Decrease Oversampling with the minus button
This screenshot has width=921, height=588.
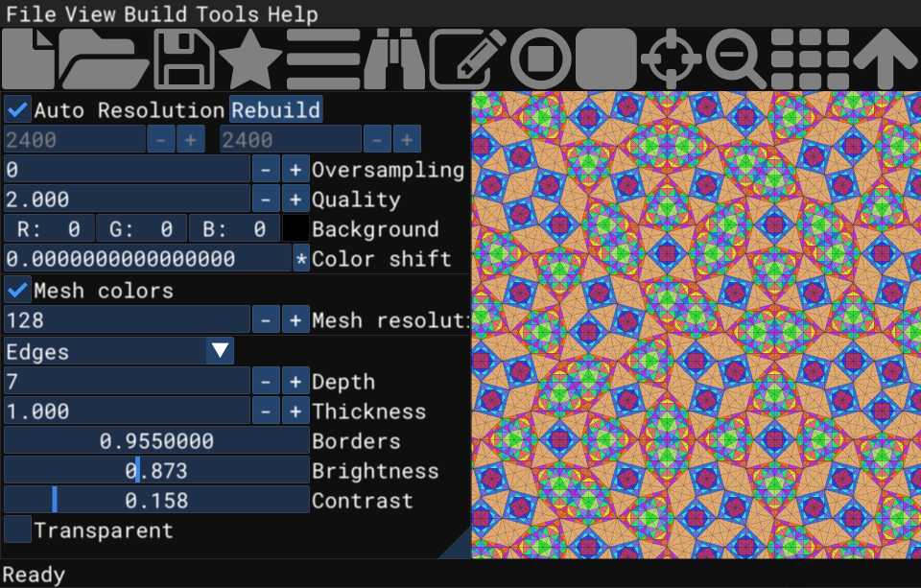point(266,170)
